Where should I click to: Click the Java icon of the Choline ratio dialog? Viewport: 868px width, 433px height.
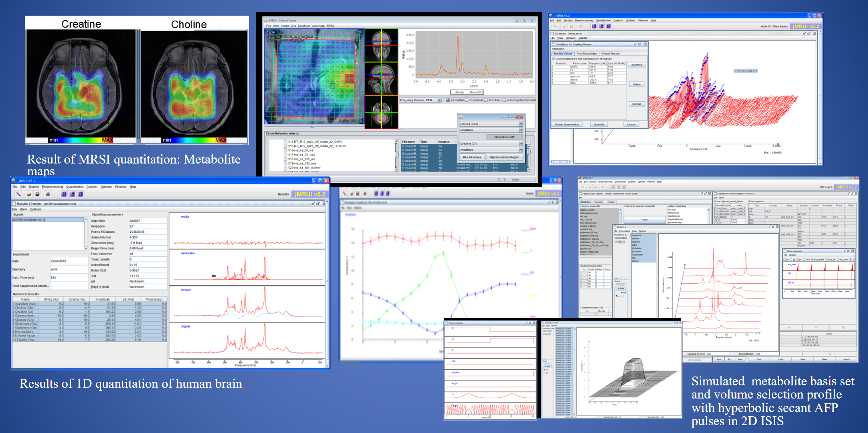click(461, 117)
